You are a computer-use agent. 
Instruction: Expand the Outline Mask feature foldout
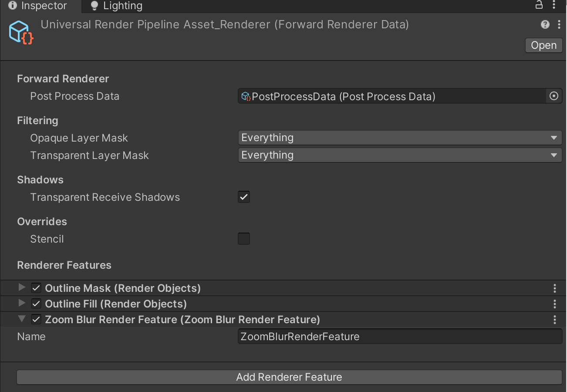pyautogui.click(x=22, y=288)
